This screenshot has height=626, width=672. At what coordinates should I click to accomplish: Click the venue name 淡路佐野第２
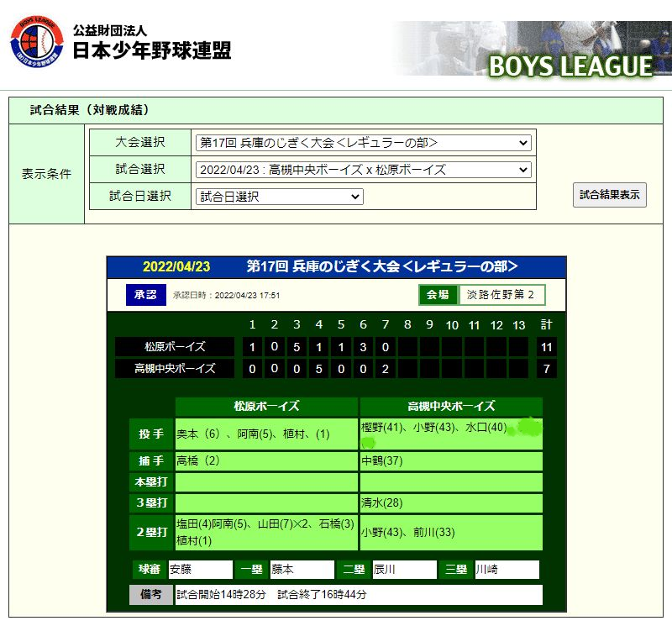pos(500,295)
